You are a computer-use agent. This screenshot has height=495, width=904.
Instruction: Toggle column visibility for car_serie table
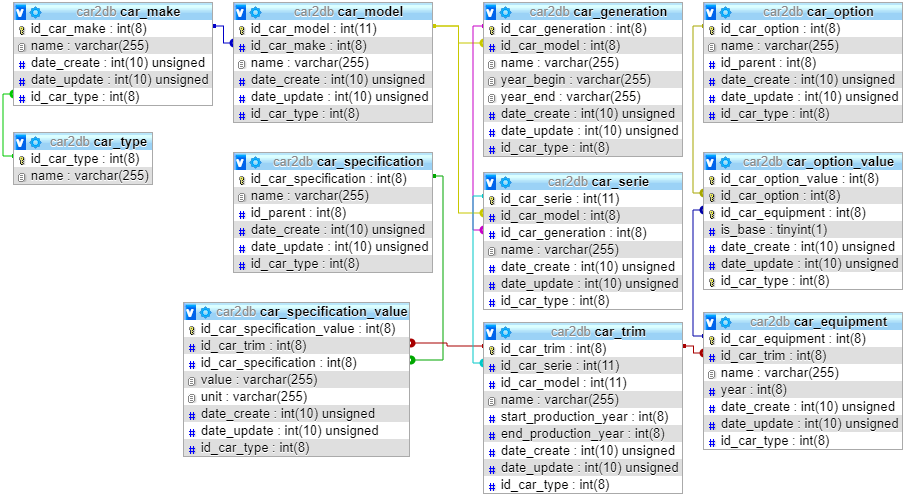[491, 182]
